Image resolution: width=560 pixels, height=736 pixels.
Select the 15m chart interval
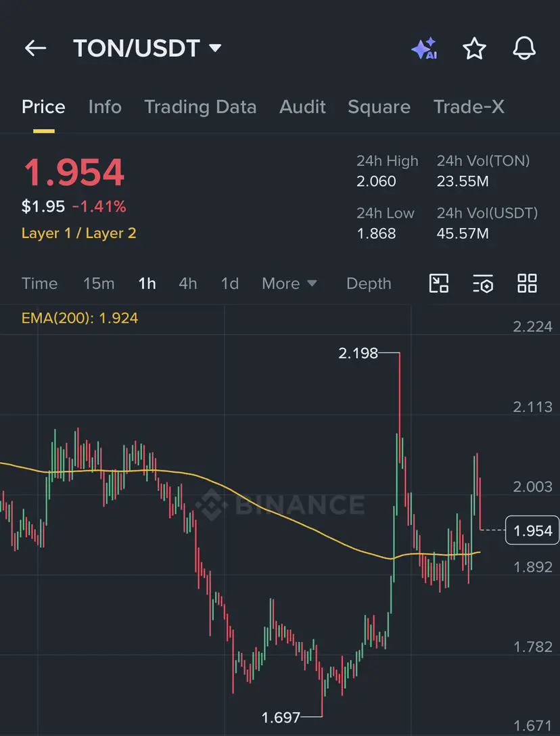coord(99,283)
